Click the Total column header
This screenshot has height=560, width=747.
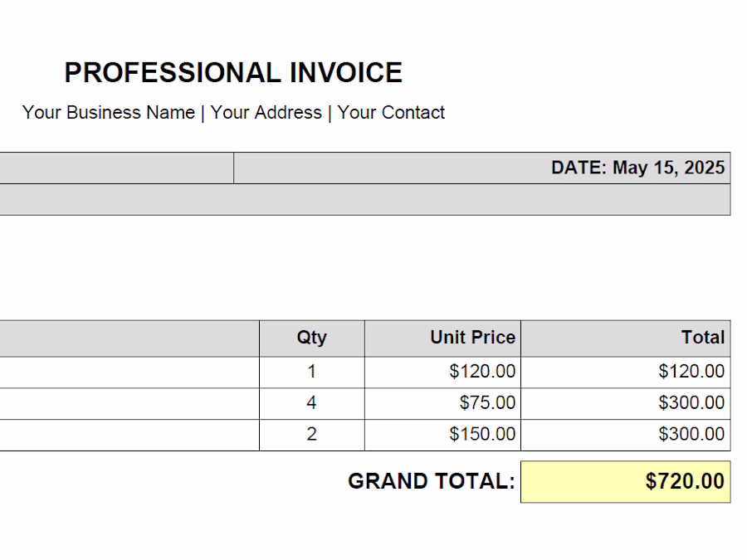626,338
